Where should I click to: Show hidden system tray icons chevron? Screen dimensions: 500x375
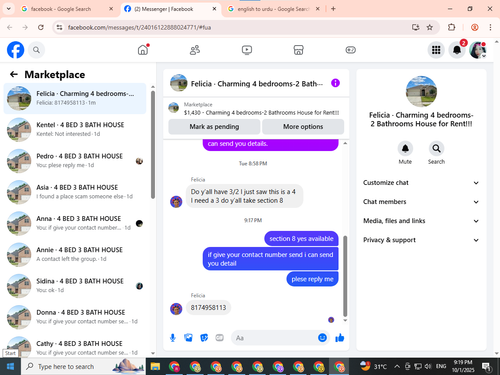pos(397,367)
